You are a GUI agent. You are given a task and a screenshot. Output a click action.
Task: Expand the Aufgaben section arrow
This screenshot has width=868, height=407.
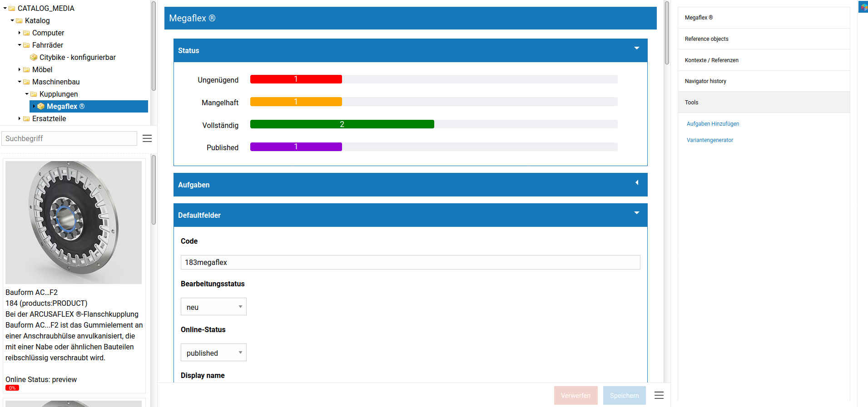[x=637, y=182]
